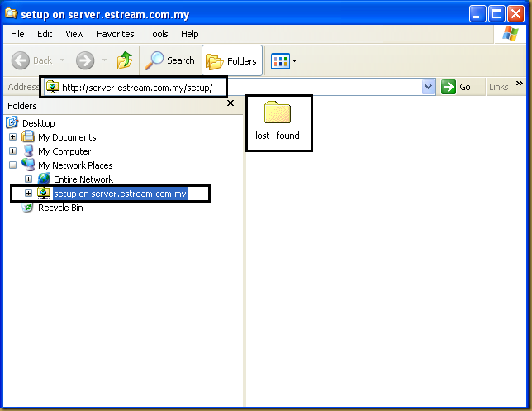Select Entire Network in tree

coord(83,179)
